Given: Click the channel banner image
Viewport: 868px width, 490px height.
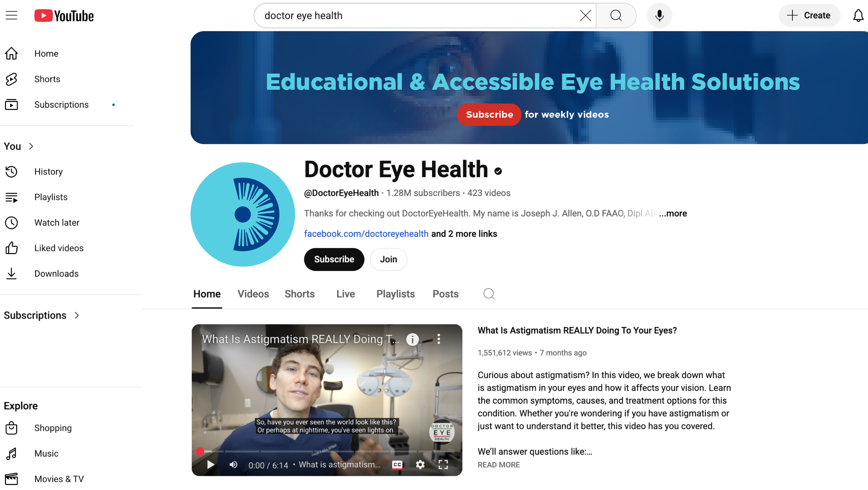Looking at the screenshot, I should point(529,87).
